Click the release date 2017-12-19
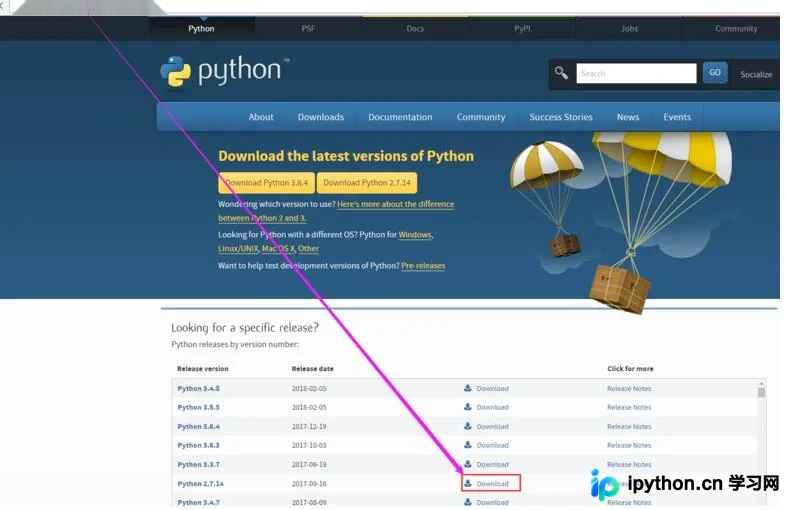Image resolution: width=787 pixels, height=510 pixels. tap(309, 426)
